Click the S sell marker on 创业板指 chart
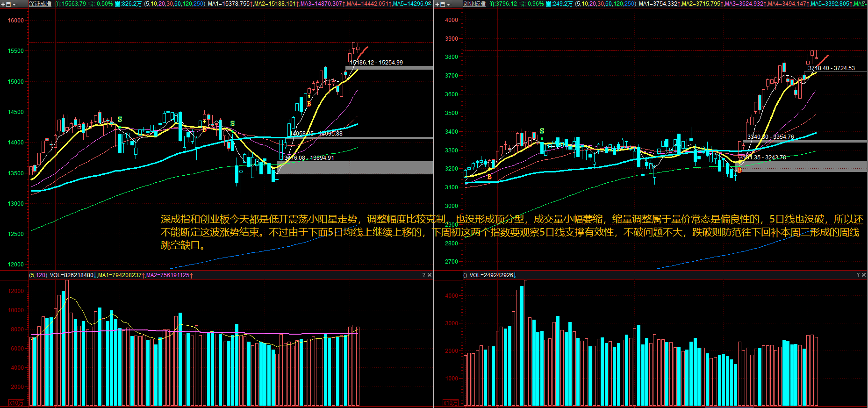The image size is (868, 408). [542, 131]
